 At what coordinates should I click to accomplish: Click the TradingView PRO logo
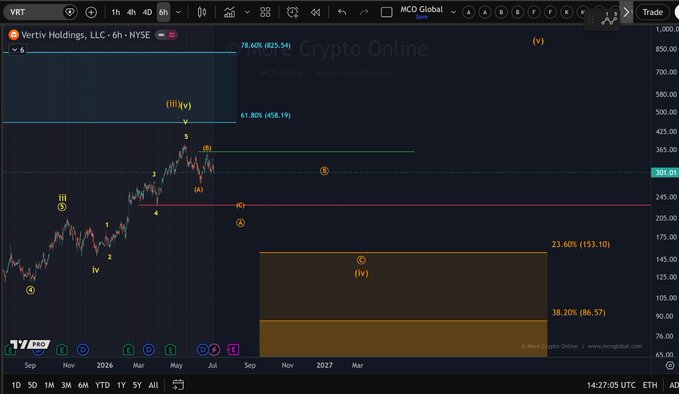30,344
